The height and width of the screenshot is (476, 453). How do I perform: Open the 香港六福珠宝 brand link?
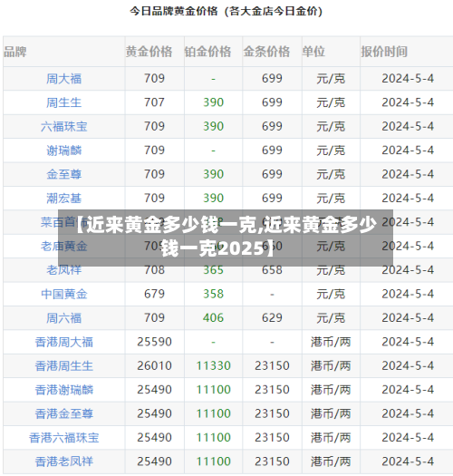tap(63, 438)
